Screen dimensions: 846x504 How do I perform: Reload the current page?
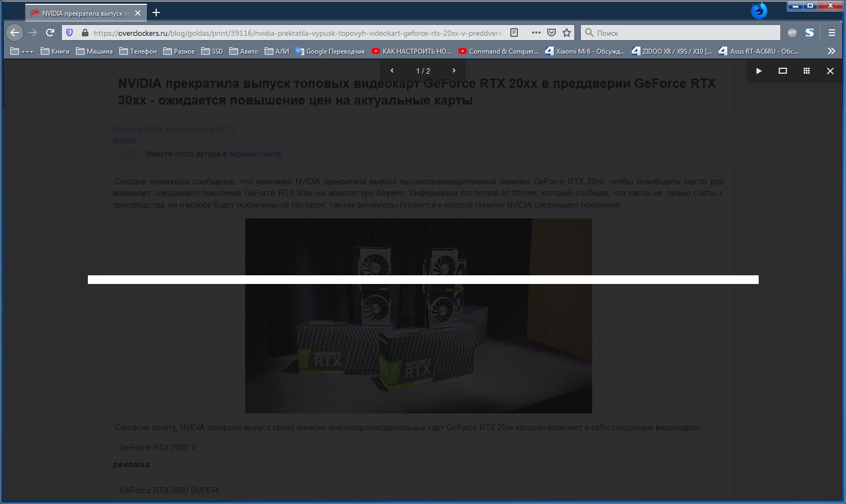pos(50,33)
